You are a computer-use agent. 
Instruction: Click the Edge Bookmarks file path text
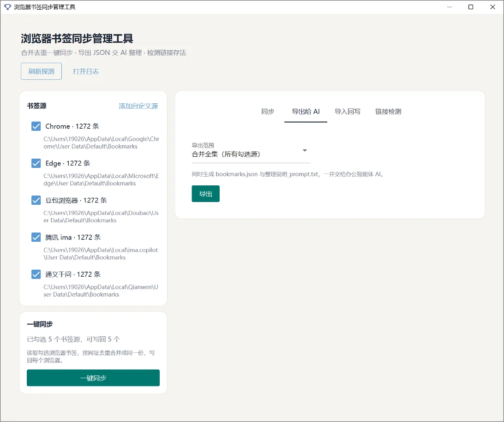[101, 179]
